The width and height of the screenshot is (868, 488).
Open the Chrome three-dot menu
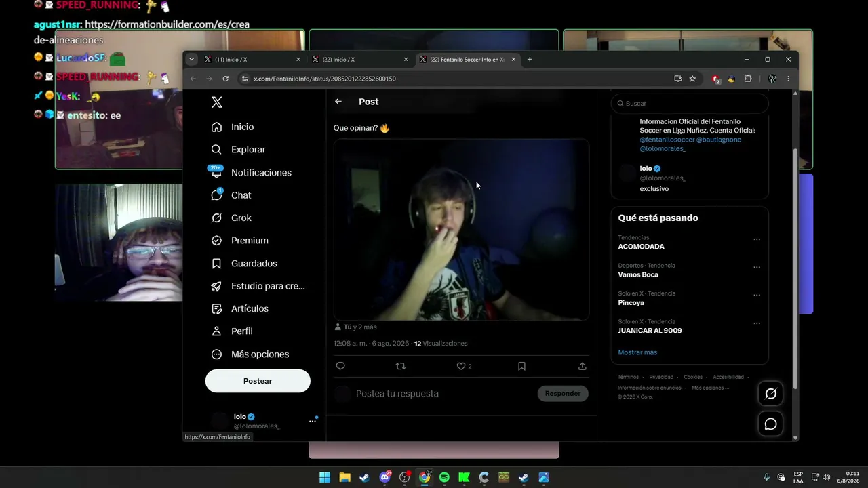tap(788, 79)
